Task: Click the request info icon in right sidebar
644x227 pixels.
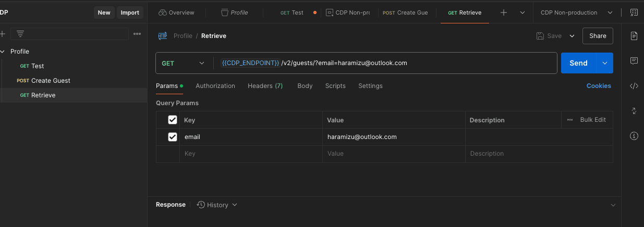Action: coord(634,136)
